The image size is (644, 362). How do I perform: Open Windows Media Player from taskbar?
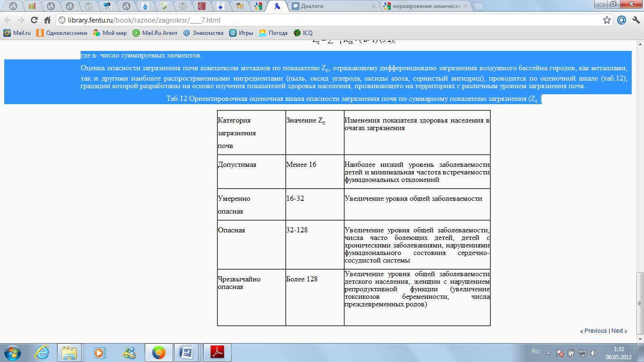pos(99,352)
